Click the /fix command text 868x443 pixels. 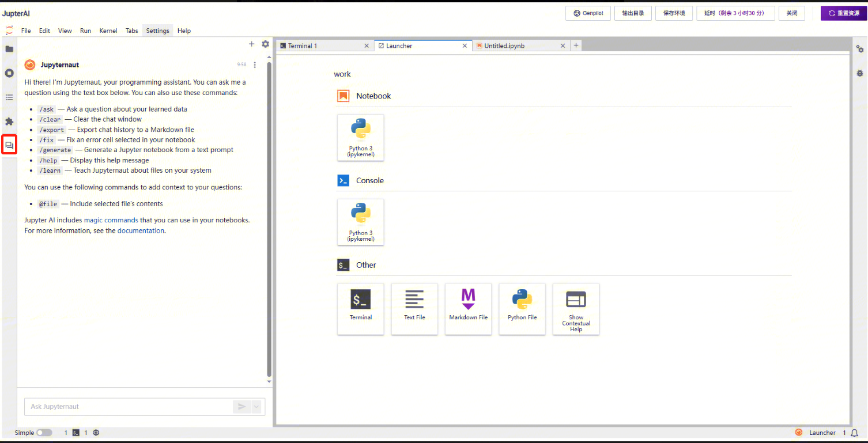click(x=47, y=140)
